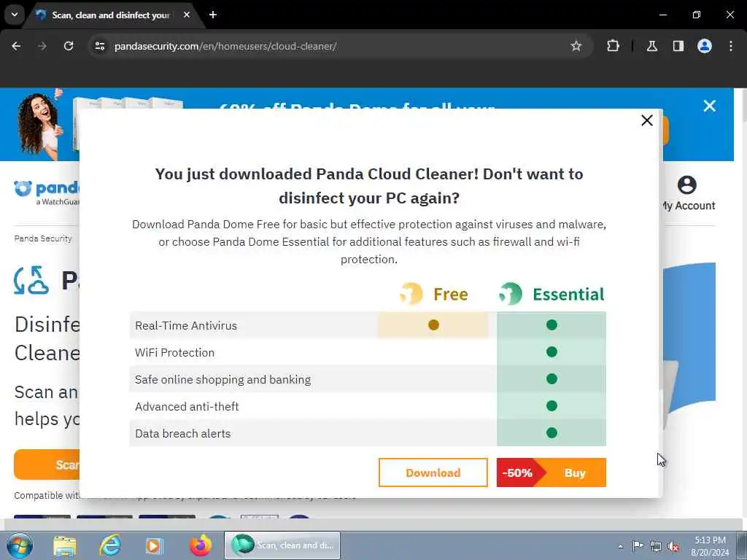Open the browser extensions puzzle icon
The image size is (747, 560).
click(x=613, y=46)
